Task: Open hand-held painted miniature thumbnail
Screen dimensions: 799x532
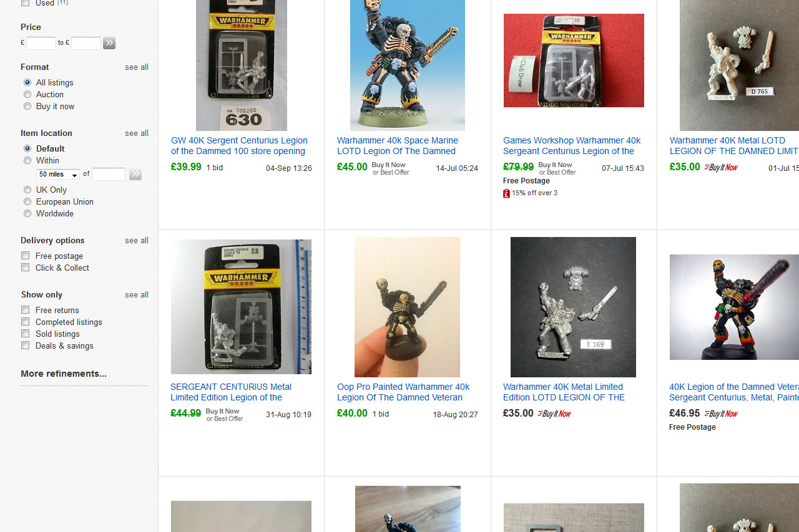Action: (407, 307)
